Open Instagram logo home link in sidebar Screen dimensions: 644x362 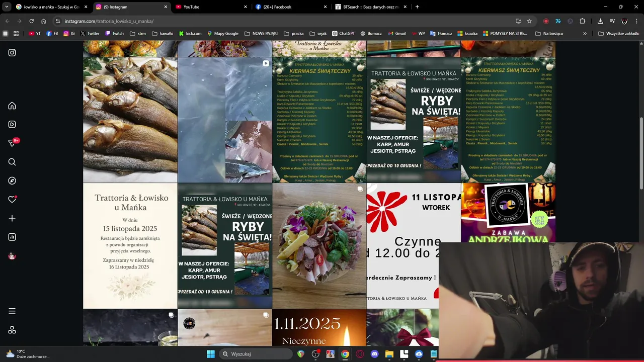coord(12,52)
